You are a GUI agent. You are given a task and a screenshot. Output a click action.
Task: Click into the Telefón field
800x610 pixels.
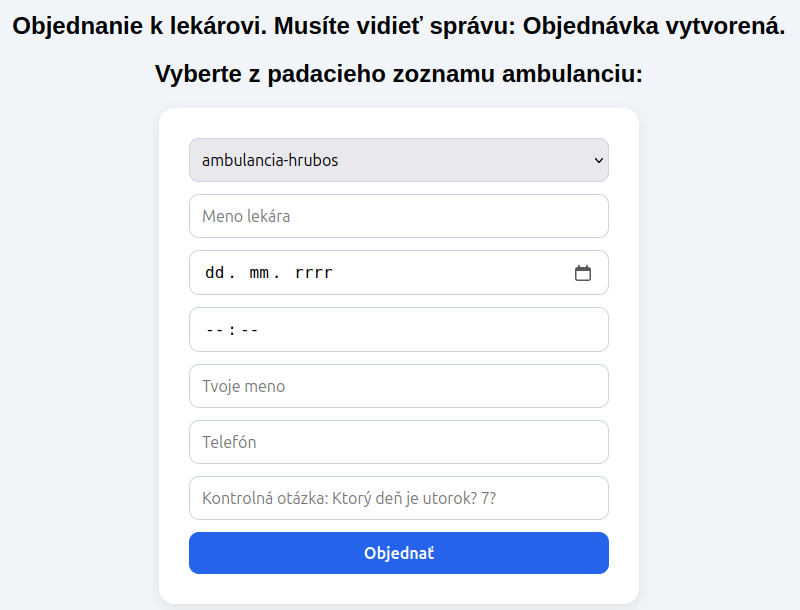point(398,442)
